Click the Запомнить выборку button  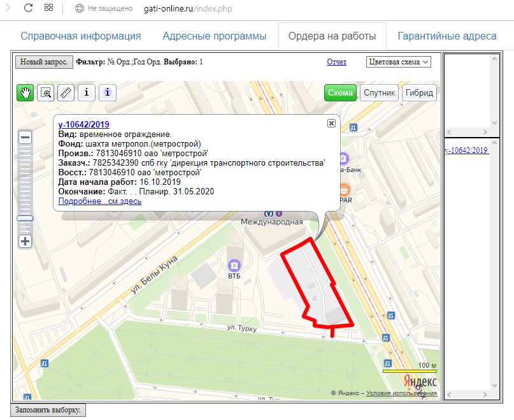(48, 410)
